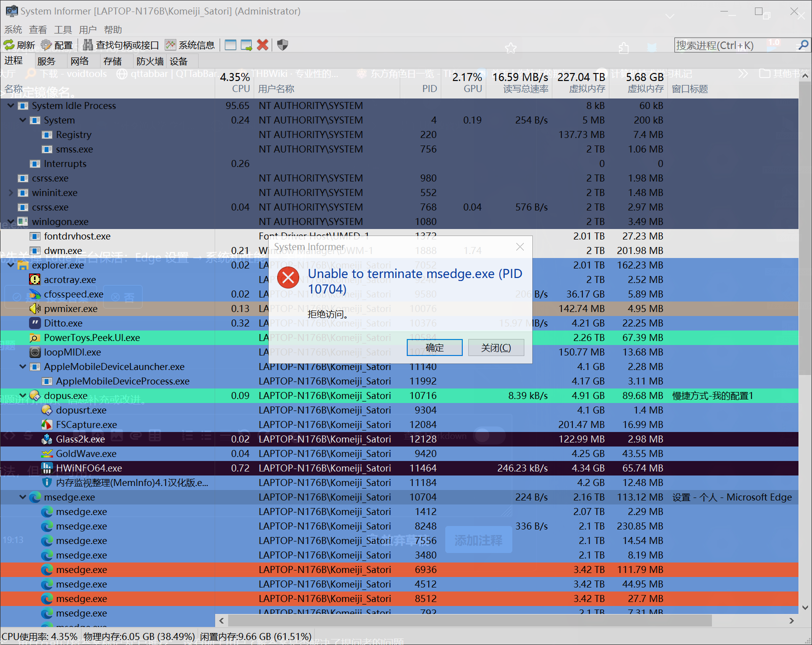Image resolution: width=812 pixels, height=645 pixels.
Task: Select the HWiNFO64.exe process icon
Action: (47, 468)
